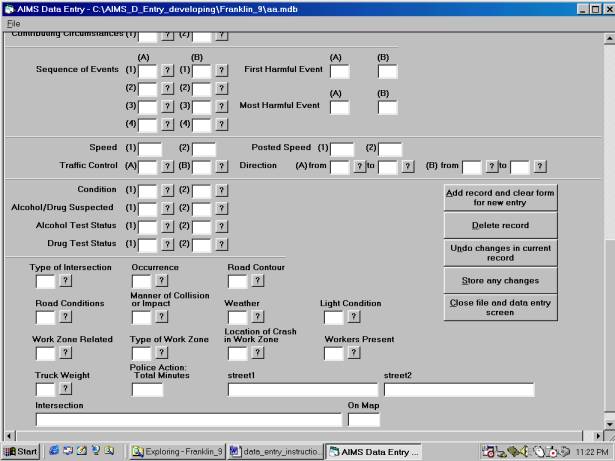Open the File menu
Viewport: 615px width, 461px height.
[13, 24]
